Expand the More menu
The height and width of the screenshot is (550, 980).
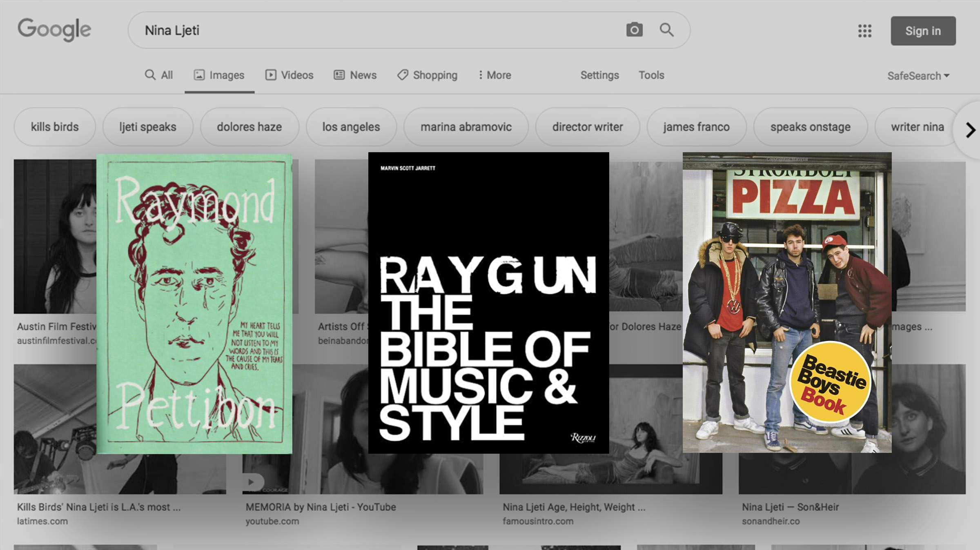(x=494, y=75)
